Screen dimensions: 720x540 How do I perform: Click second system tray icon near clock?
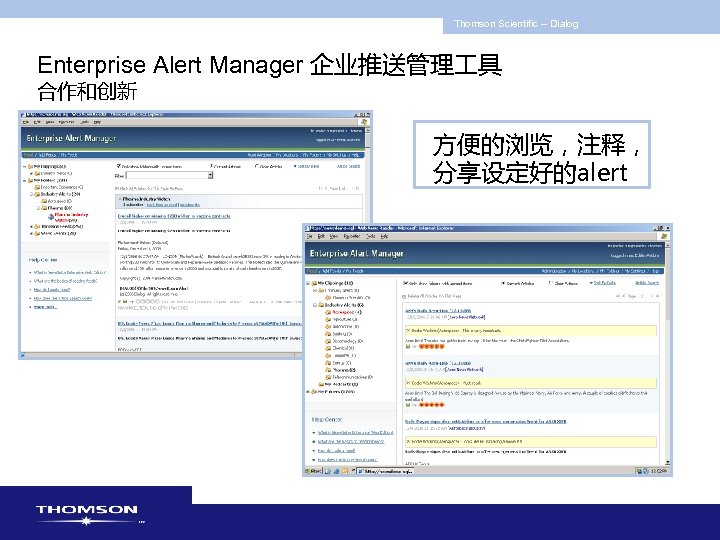pos(646,471)
